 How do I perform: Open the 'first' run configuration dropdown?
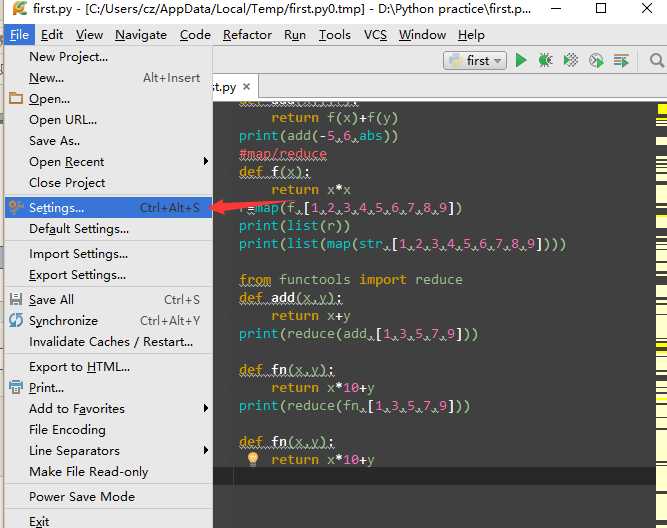coord(475,61)
